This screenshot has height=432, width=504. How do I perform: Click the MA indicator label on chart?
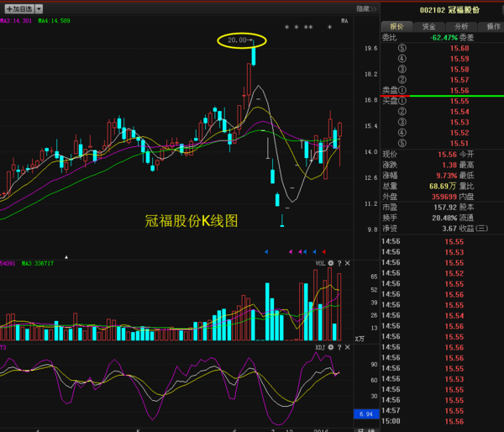344,20
